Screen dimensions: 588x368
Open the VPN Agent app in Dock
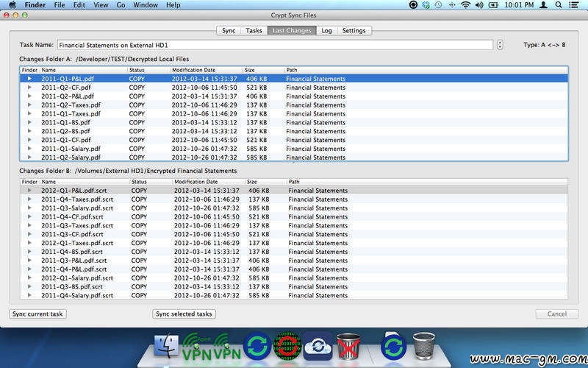pyautogui.click(x=197, y=346)
